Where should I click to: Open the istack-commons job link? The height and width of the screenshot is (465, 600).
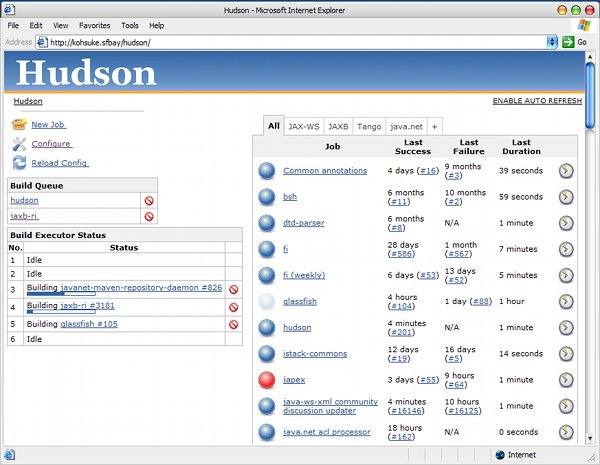tap(315, 354)
